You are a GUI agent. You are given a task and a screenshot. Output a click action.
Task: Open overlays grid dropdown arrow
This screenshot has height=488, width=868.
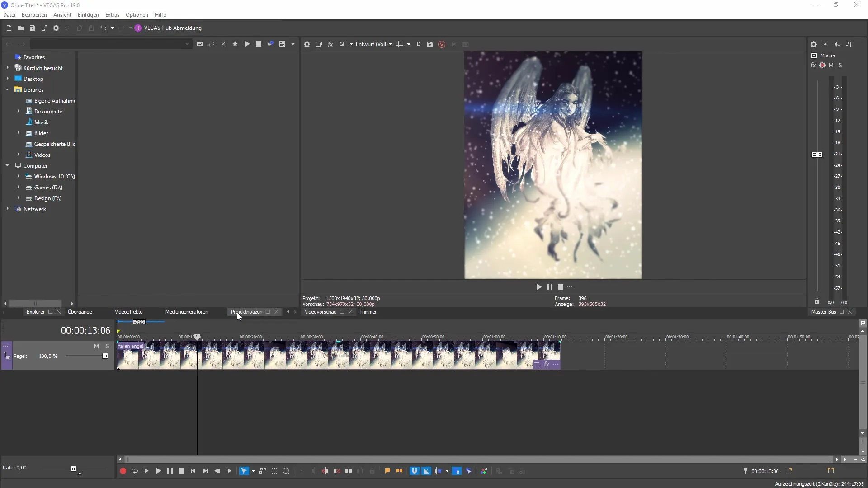point(409,44)
